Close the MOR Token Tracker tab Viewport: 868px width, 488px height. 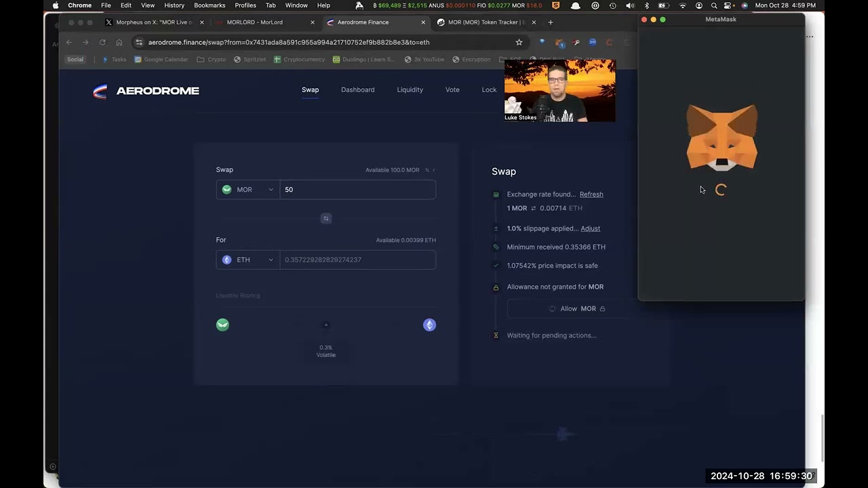click(534, 22)
